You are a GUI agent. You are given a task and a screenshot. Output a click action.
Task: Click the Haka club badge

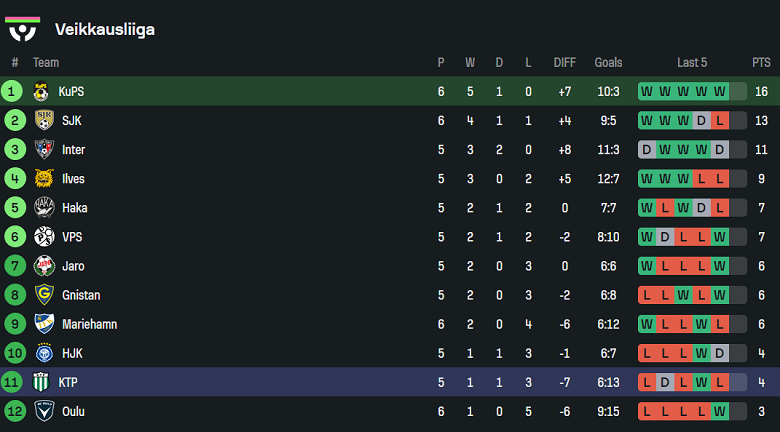(x=43, y=208)
